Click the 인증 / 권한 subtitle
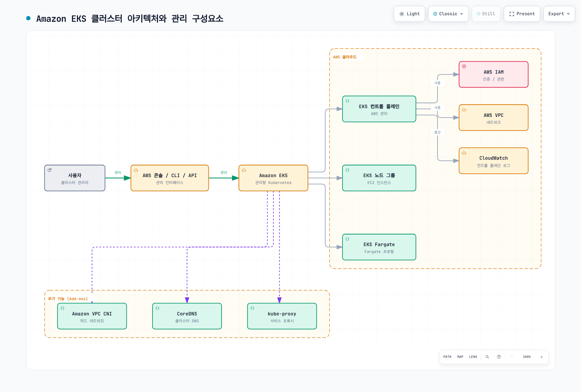581x392 pixels. pyautogui.click(x=493, y=79)
